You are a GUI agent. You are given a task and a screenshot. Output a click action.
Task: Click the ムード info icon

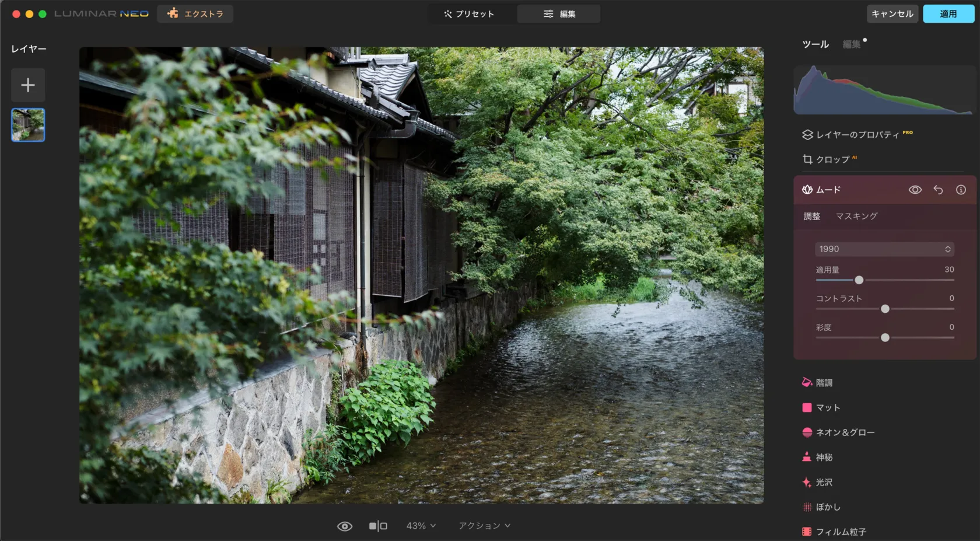coord(961,190)
